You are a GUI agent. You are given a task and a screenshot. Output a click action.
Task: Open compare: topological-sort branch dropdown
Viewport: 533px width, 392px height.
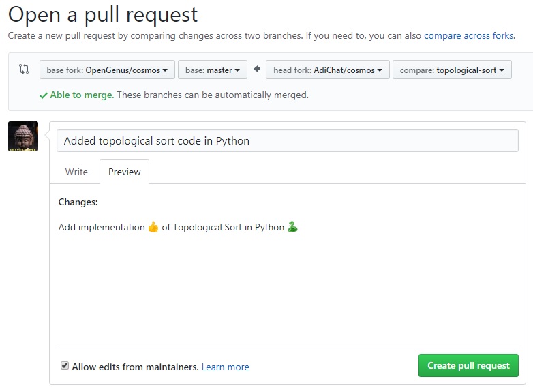click(452, 70)
